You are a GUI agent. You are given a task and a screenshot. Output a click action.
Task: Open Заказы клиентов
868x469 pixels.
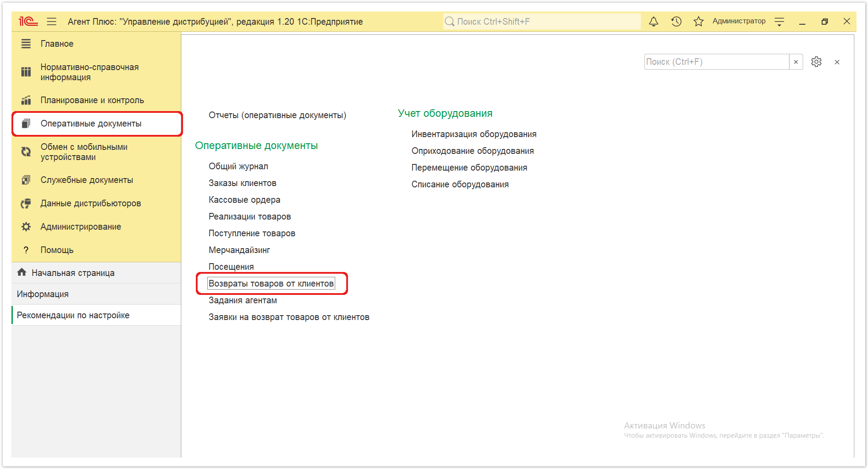click(243, 183)
